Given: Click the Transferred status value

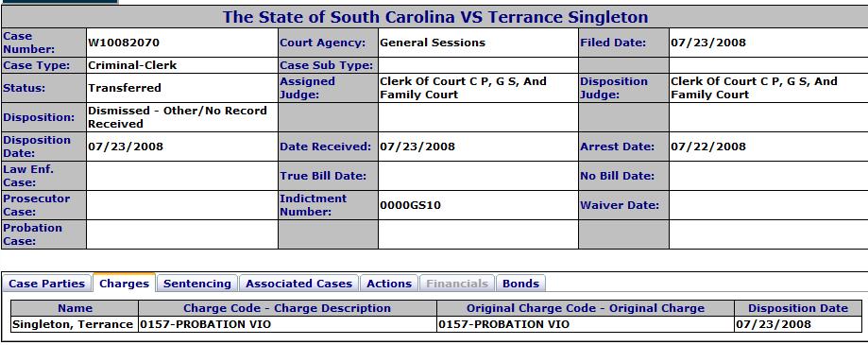Looking at the screenshot, I should pos(125,88).
